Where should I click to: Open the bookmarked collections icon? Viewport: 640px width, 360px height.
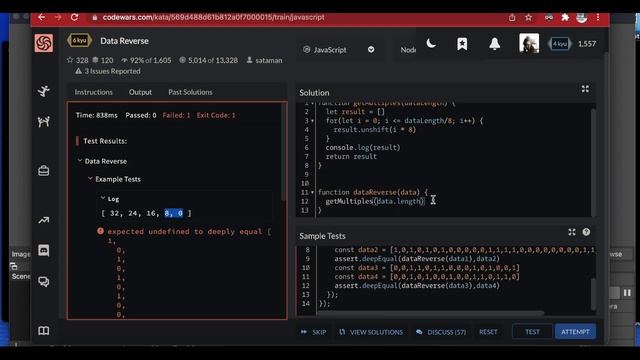pos(462,44)
